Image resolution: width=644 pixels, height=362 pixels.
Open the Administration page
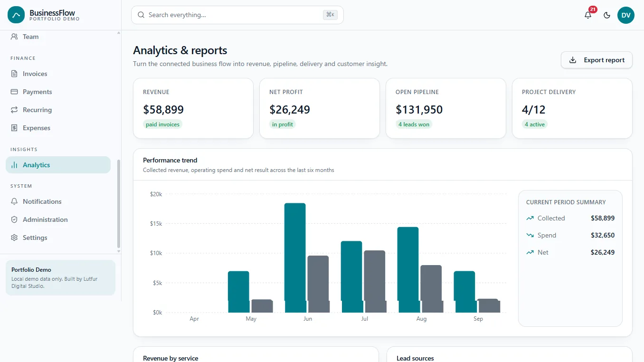[x=58, y=219]
